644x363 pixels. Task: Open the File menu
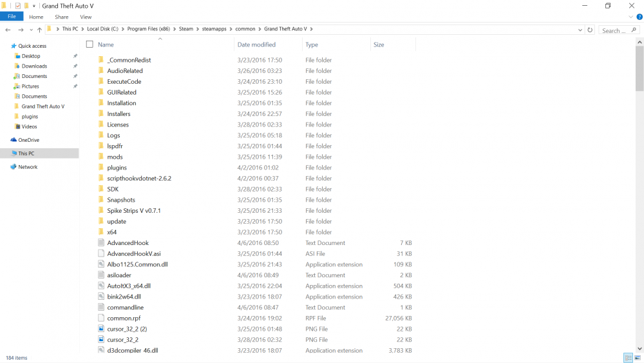(x=12, y=17)
